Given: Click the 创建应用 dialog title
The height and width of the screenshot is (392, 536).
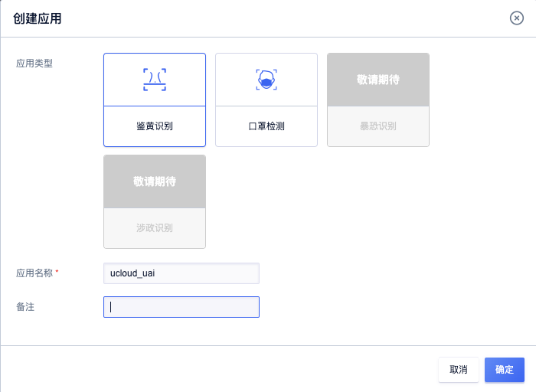Looking at the screenshot, I should coord(38,18).
